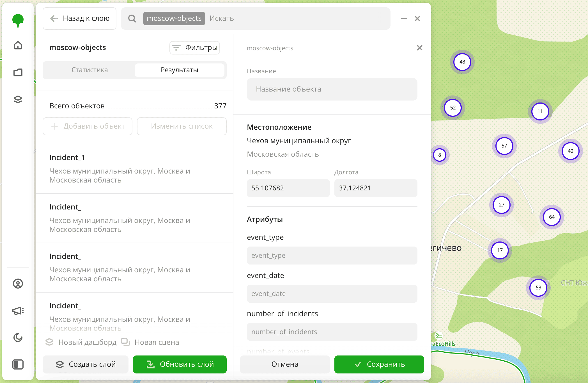The image size is (588, 383).
Task: Open announcements via the megaphone icon
Action: (x=18, y=311)
